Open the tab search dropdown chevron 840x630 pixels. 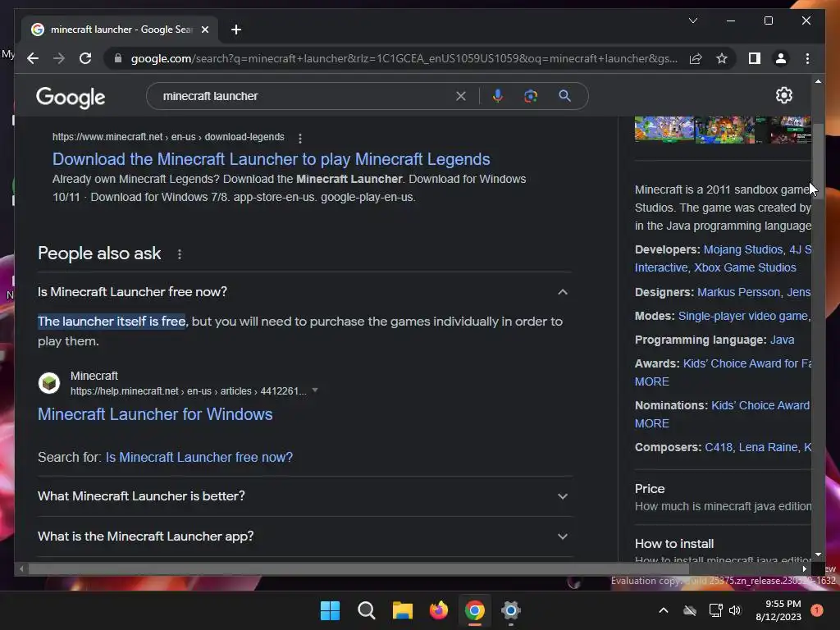point(692,21)
